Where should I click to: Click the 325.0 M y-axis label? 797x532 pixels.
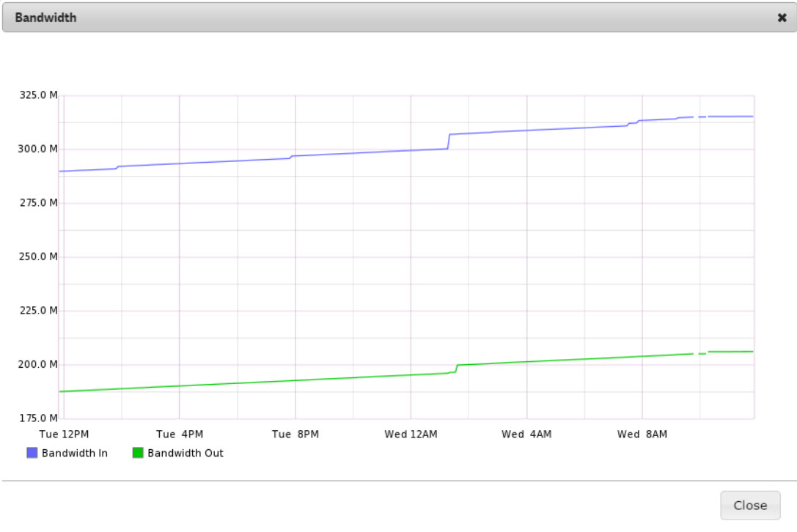click(38, 95)
